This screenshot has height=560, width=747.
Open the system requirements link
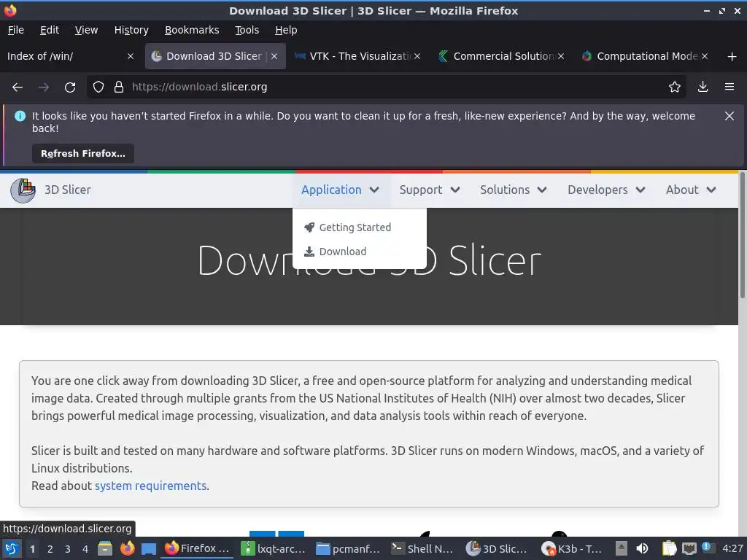pyautogui.click(x=150, y=486)
